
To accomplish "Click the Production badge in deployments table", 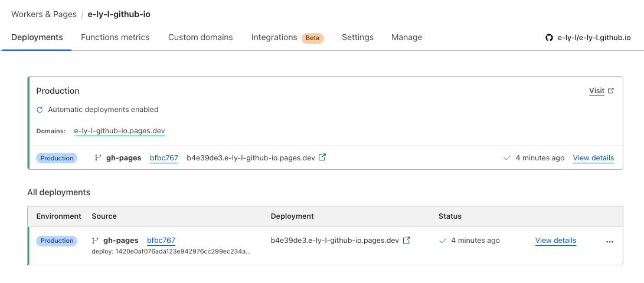I will point(57,241).
